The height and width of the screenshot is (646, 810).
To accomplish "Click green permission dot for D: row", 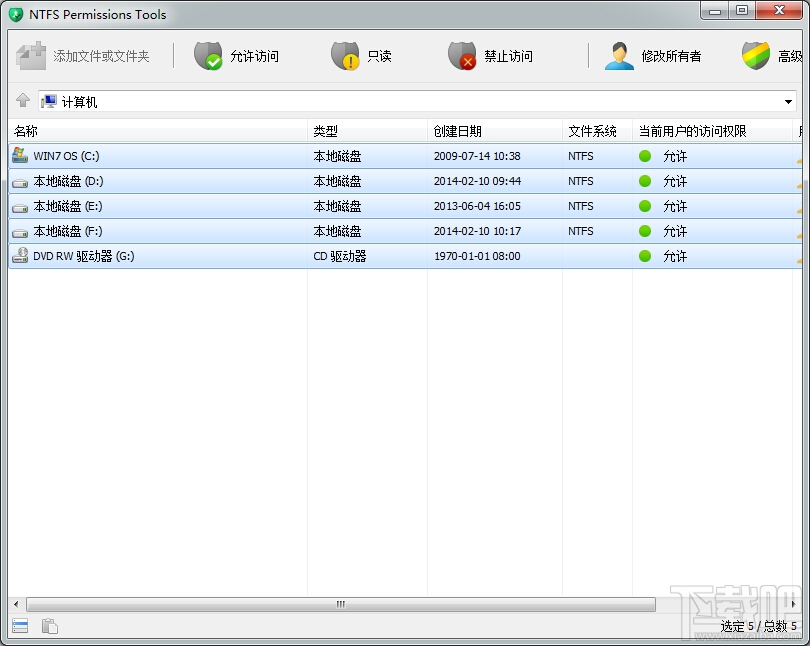I will point(645,181).
